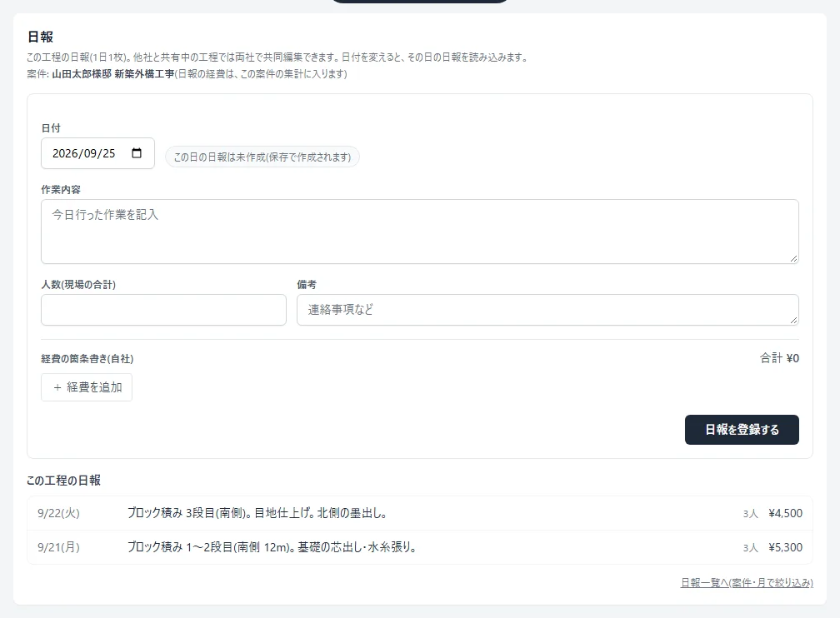Focus the 作業内容 text area
This screenshot has height=618, width=840.
click(x=420, y=232)
